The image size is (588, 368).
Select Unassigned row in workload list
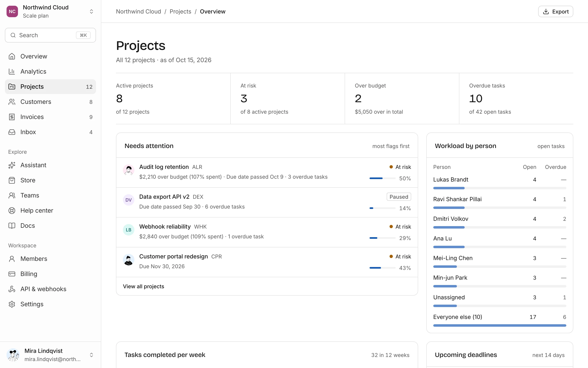[x=500, y=300]
